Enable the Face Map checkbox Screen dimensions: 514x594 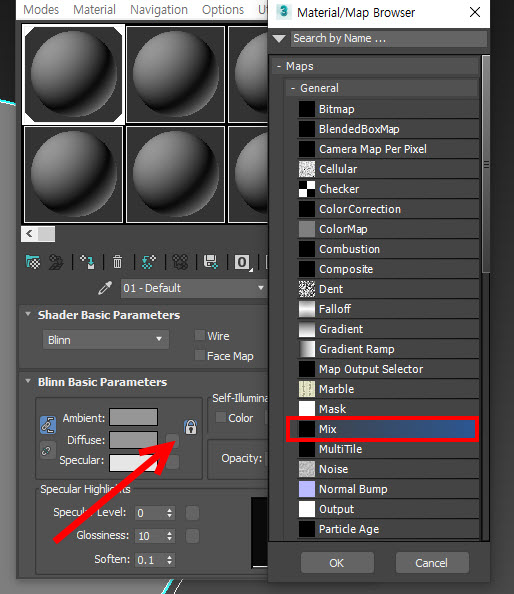200,355
